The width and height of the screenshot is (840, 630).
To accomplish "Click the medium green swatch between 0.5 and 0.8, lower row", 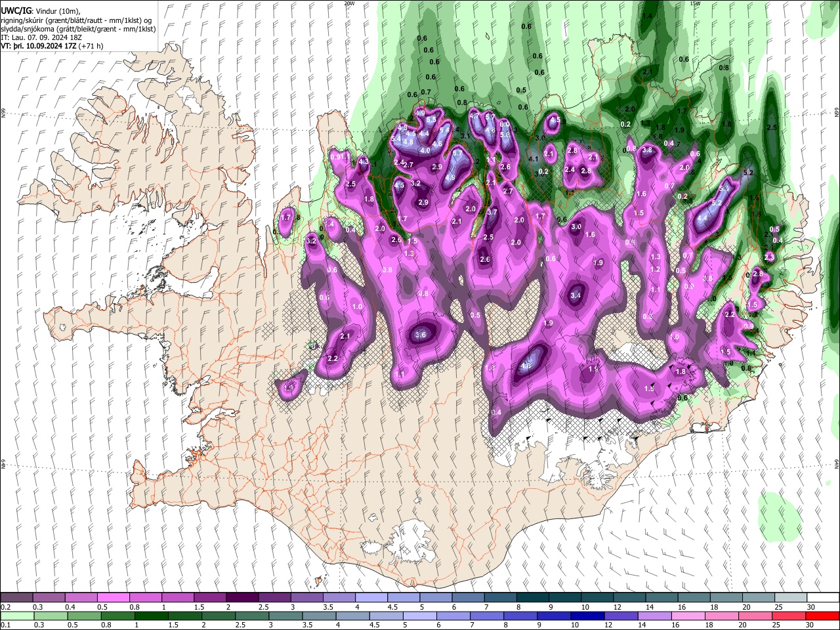I will 84,616.
